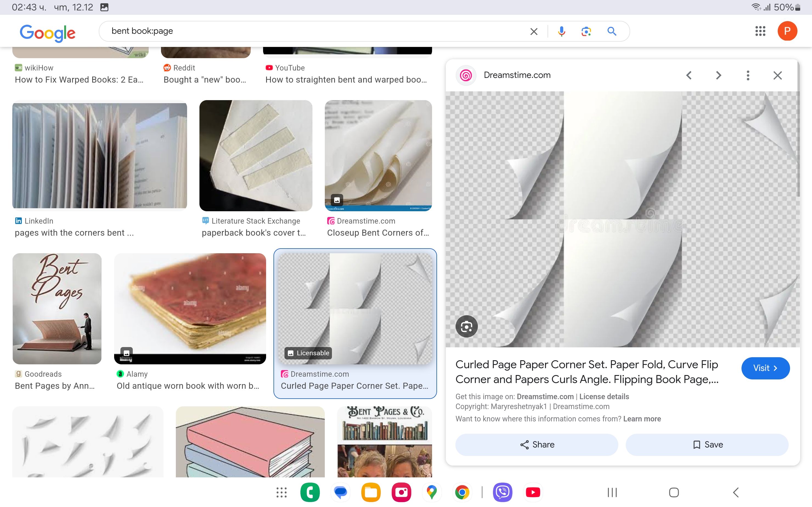Share the previewed image
Image resolution: width=812 pixels, height=507 pixels.
(536, 445)
